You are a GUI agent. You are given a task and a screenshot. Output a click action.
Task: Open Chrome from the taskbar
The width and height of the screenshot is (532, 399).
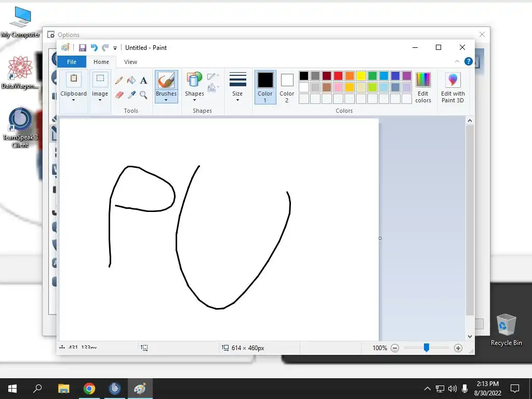click(89, 389)
